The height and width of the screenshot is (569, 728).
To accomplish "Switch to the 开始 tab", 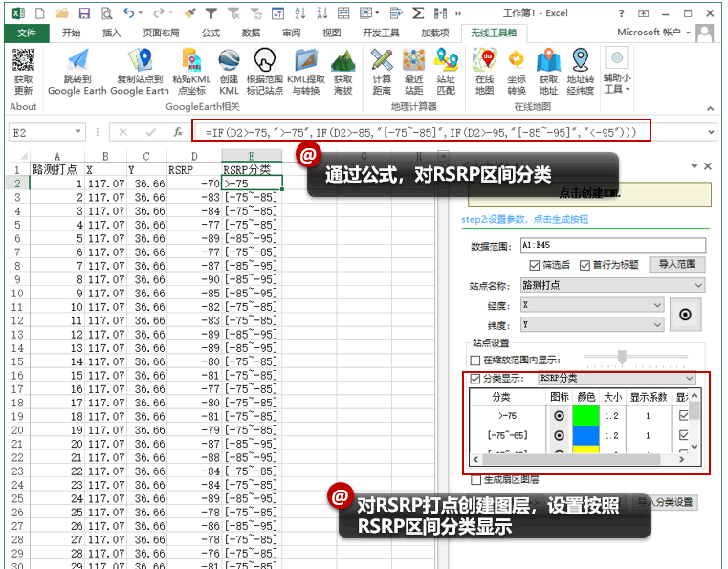I will [72, 33].
